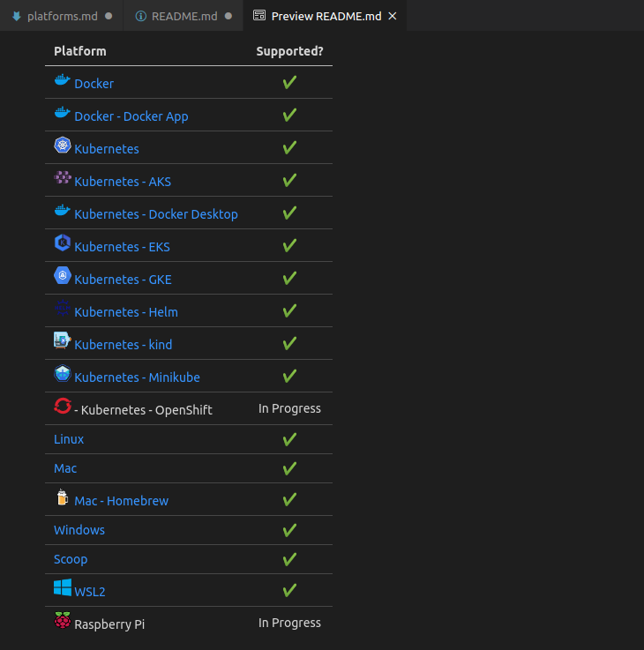Screen dimensions: 644x650
Task: Open the Docker - Docker App link
Action: (x=131, y=116)
